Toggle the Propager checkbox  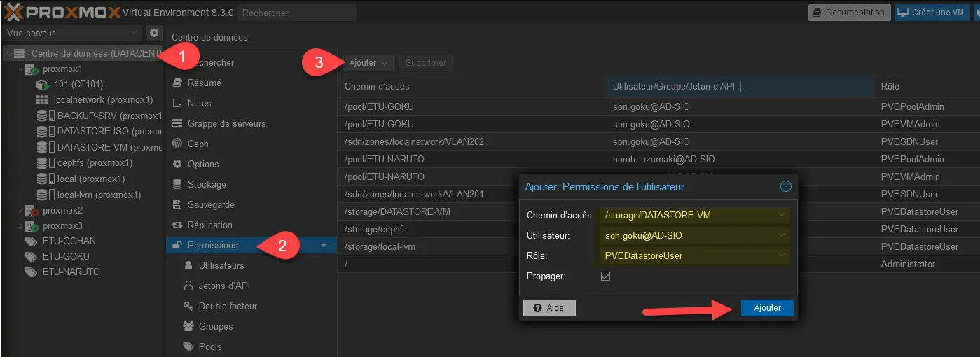pyautogui.click(x=606, y=276)
